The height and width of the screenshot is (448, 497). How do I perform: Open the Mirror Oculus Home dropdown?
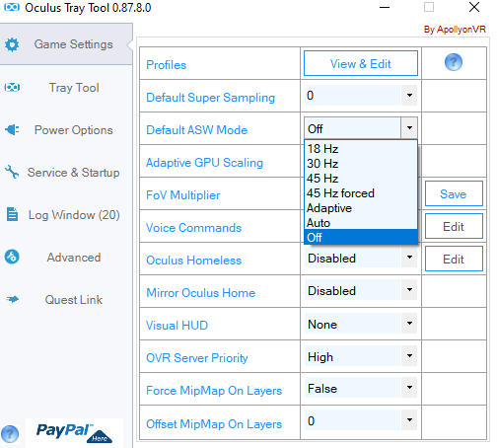(x=409, y=290)
